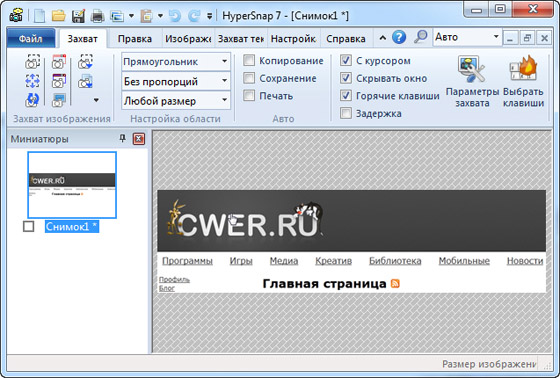The width and height of the screenshot is (560, 378).
Task: Enable the 'Печать' checkbox
Action: [249, 95]
